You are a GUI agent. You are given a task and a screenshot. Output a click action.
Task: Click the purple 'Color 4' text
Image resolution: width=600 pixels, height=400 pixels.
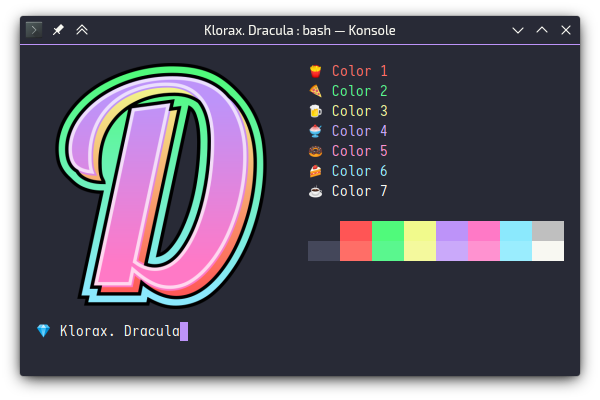point(360,131)
